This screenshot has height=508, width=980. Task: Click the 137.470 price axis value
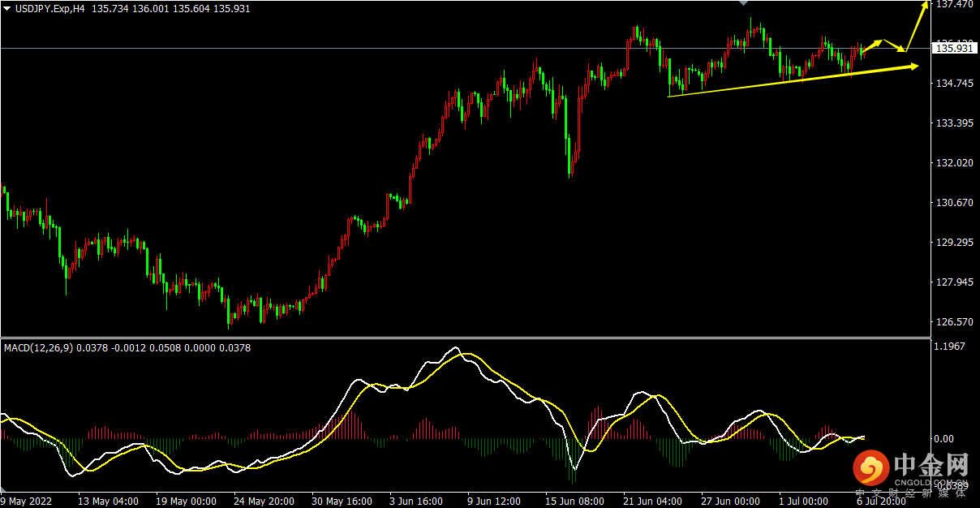tap(954, 4)
